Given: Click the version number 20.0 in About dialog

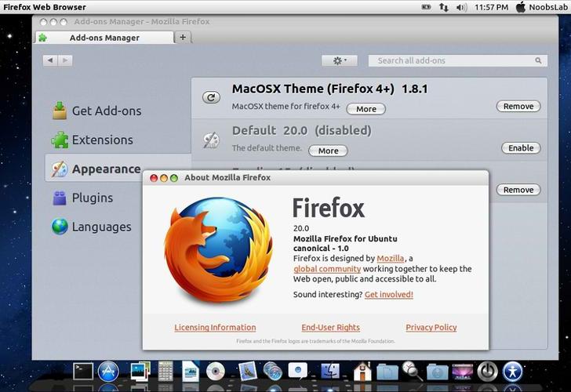Looking at the screenshot, I should 301,228.
